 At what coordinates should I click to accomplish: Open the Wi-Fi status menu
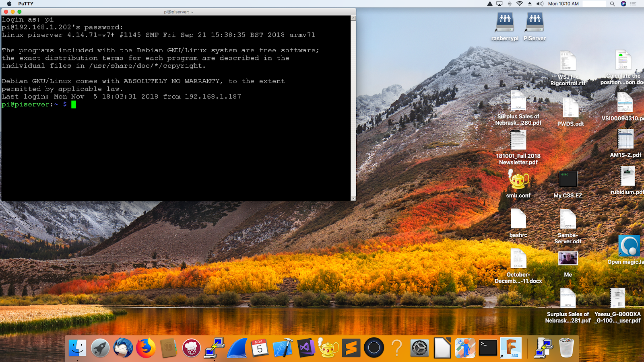pos(520,4)
